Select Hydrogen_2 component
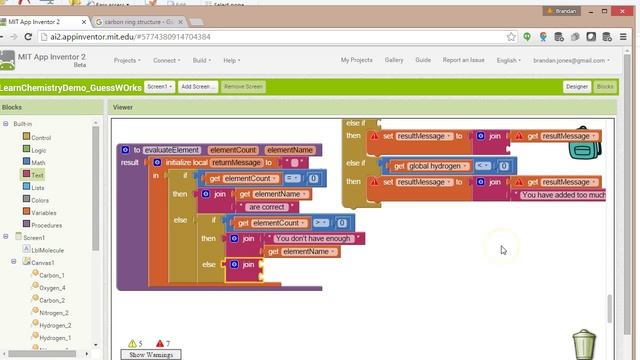This screenshot has height=360, width=640. point(55,325)
